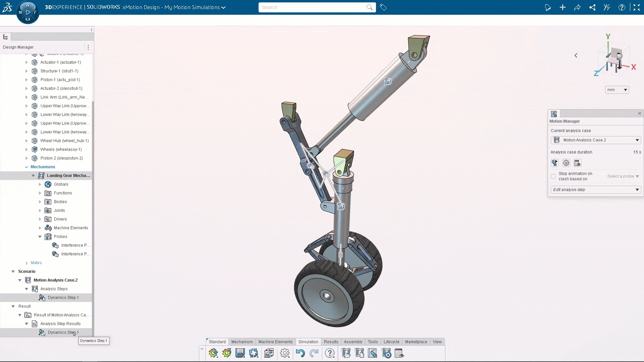Click the toolbar options gear icon

[x=285, y=353]
